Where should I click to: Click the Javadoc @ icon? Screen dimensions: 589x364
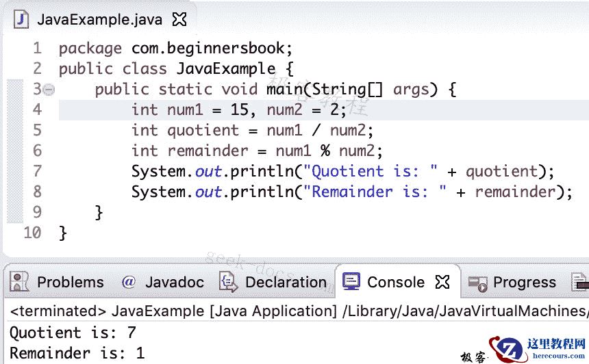[x=129, y=281]
